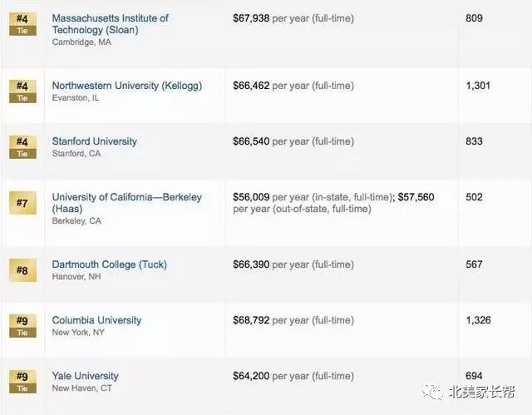Click the #4 Tie badge beside MIT Sloan
Image resolution: width=532 pixels, height=415 pixels.
pyautogui.click(x=22, y=24)
